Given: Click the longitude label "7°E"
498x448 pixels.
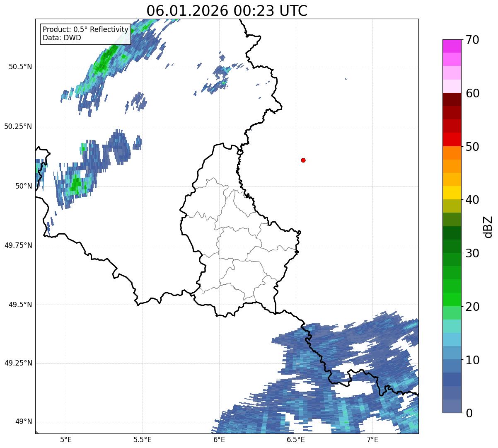Looking at the screenshot, I should click(x=372, y=440).
